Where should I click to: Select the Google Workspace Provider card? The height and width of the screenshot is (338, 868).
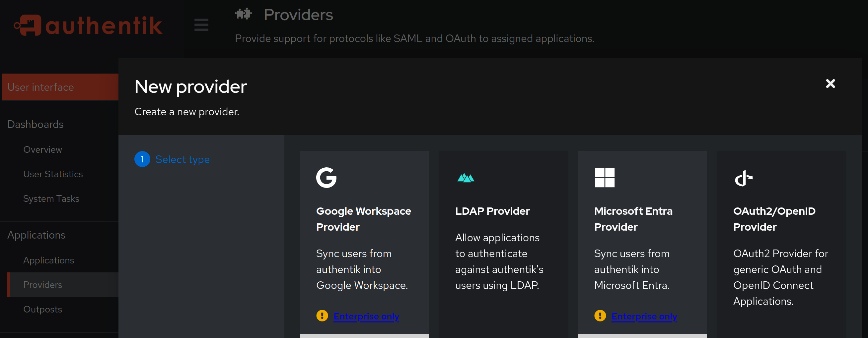point(364,245)
